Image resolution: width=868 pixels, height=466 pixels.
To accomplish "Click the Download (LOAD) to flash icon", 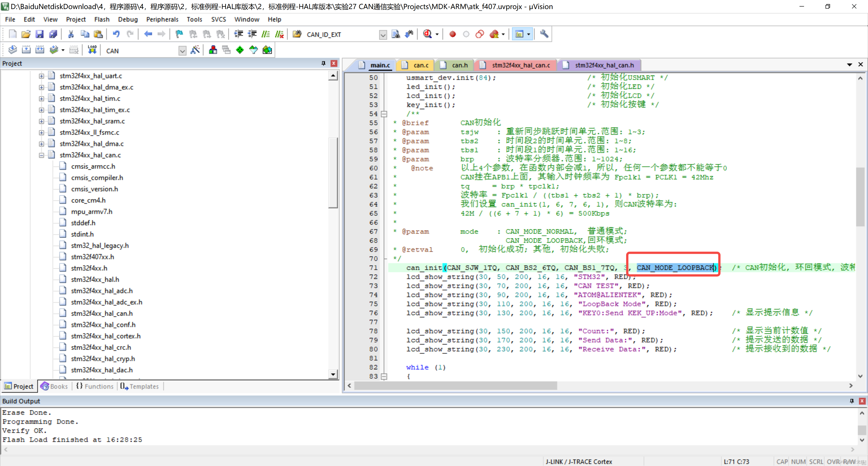I will click(92, 50).
